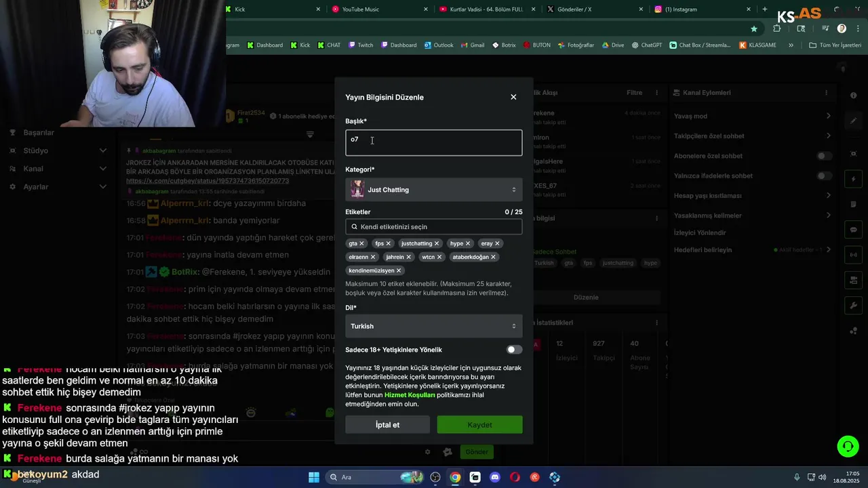Open the Drive bookmark
The image size is (868, 488).
612,45
